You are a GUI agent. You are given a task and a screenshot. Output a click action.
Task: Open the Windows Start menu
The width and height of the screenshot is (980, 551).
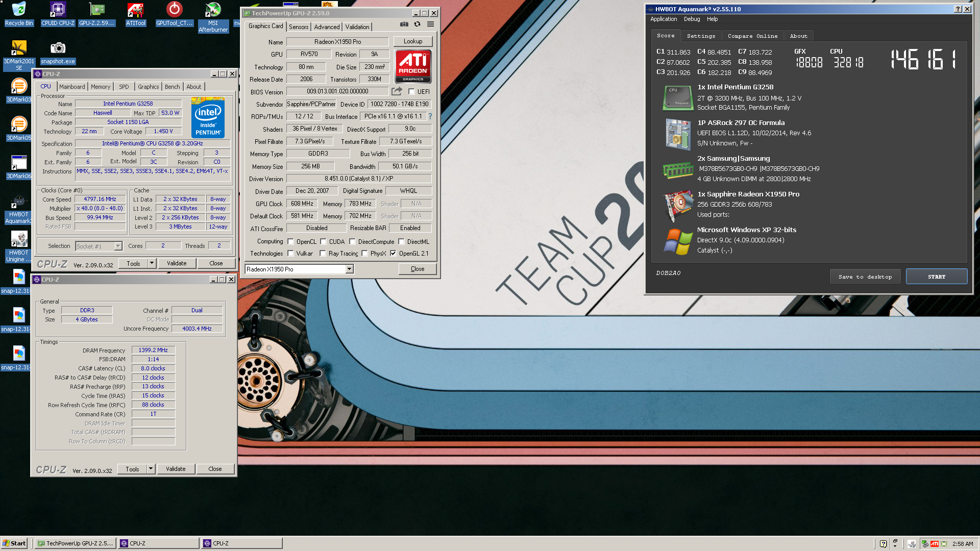(14, 543)
